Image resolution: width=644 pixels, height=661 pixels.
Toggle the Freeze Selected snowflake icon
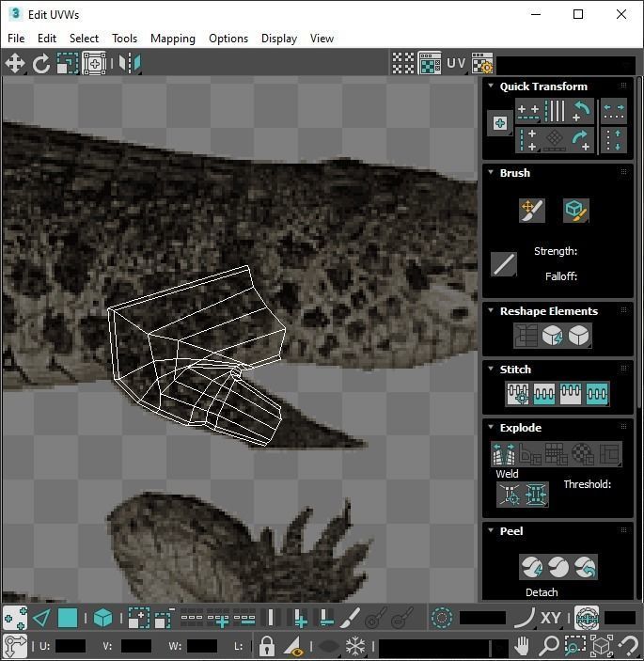355,645
